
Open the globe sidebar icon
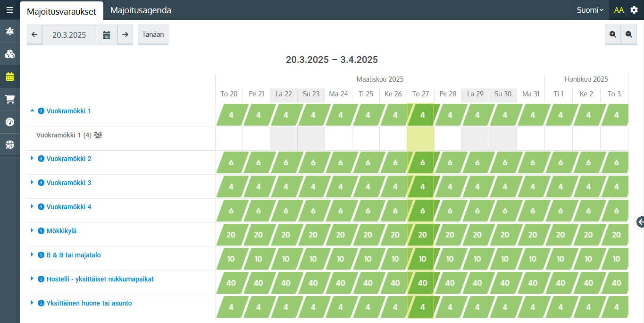(9, 144)
